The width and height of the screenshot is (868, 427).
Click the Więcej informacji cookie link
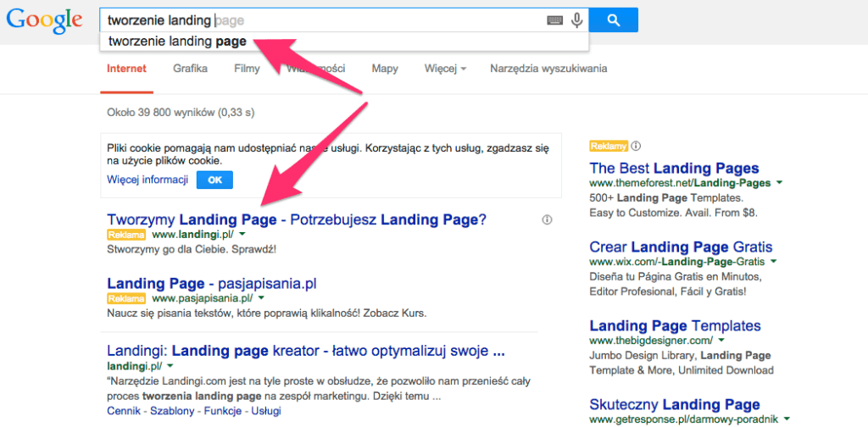point(147,180)
